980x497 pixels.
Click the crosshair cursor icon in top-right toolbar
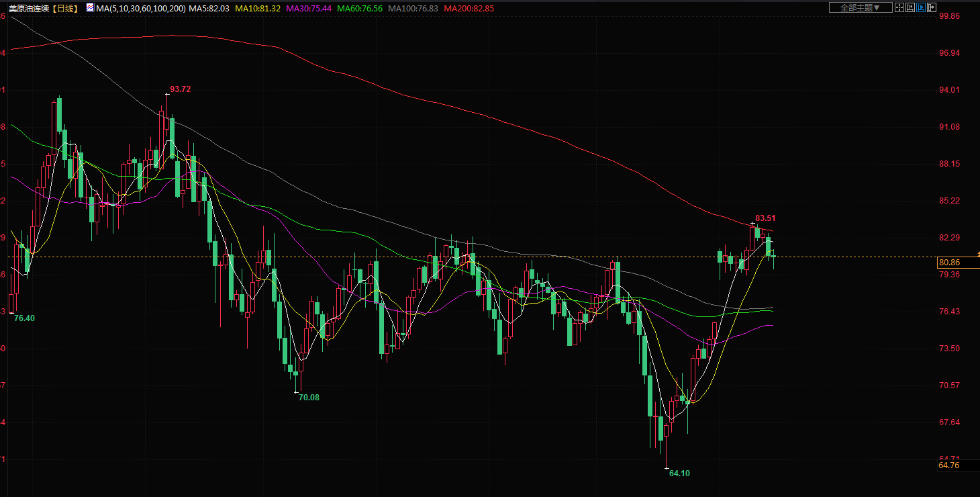pyautogui.click(x=899, y=7)
